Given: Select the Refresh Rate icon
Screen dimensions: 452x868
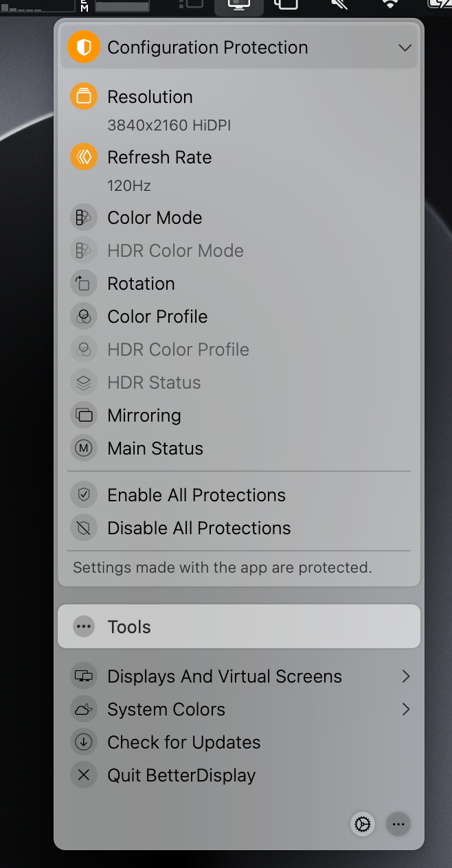Looking at the screenshot, I should coord(83,157).
